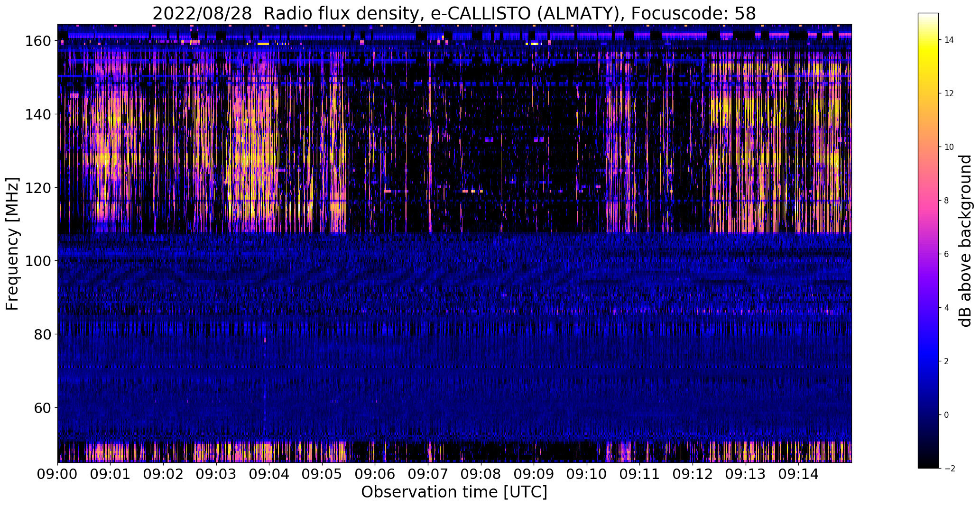Click the 100 frequency tick label
The image size is (980, 506).
(38, 261)
